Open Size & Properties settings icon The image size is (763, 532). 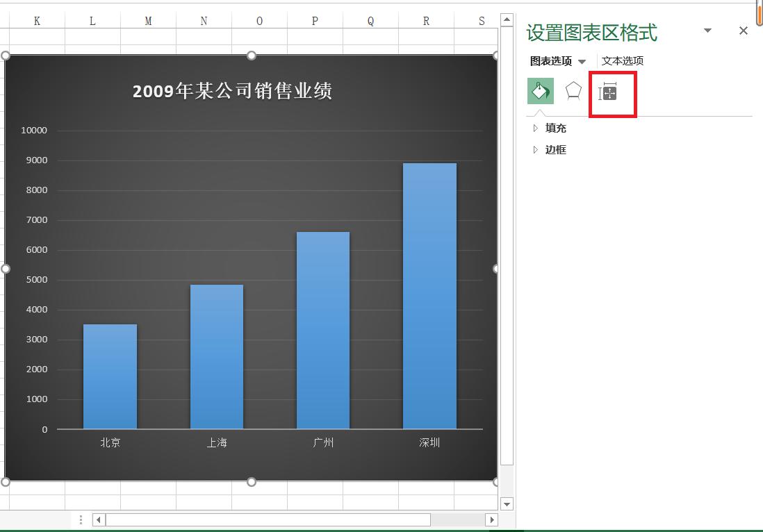tap(609, 94)
